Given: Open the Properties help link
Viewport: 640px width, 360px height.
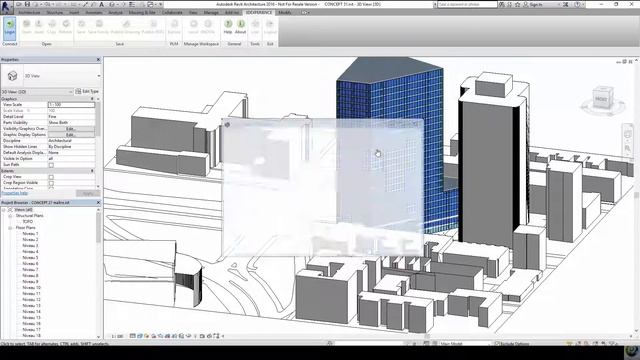Looking at the screenshot, I should (14, 193).
